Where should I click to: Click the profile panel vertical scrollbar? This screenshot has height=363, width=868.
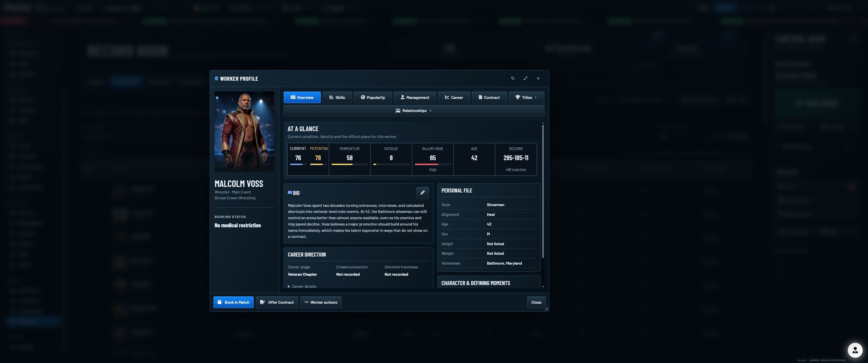click(x=542, y=191)
